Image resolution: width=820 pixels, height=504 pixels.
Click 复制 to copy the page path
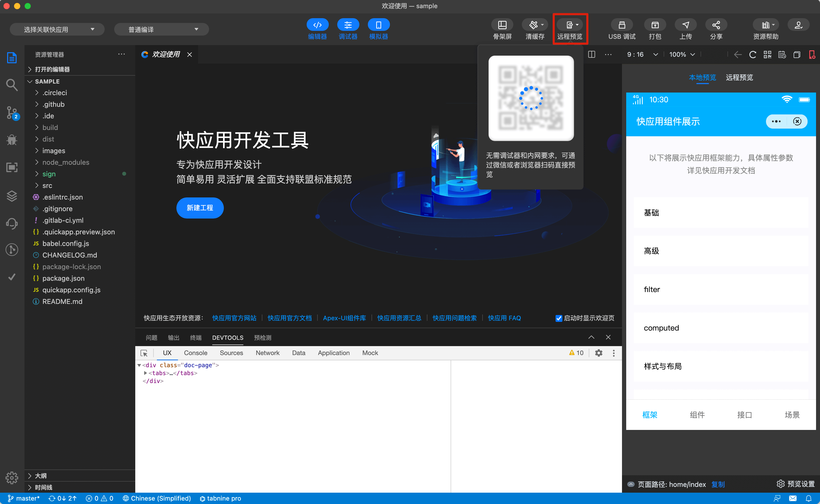coord(718,484)
